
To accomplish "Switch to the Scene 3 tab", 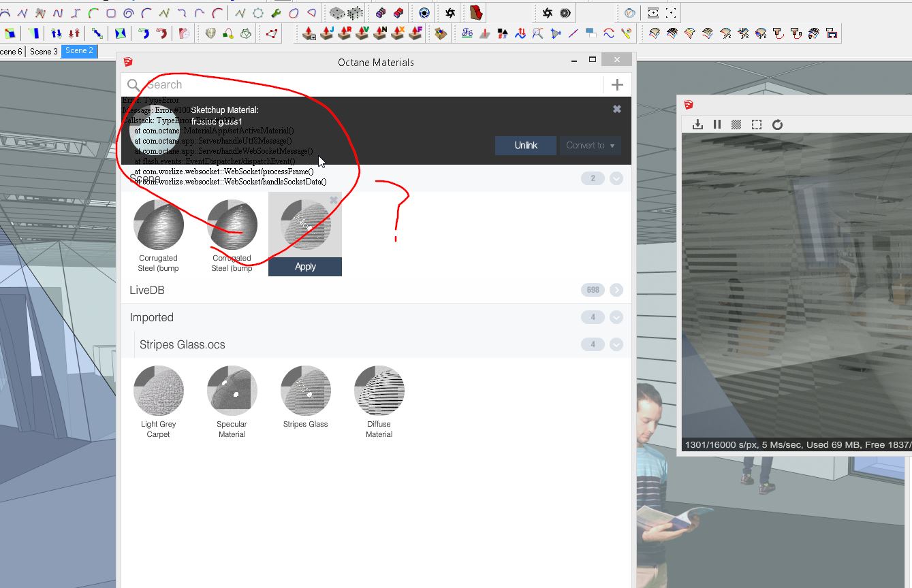I will pyautogui.click(x=44, y=51).
